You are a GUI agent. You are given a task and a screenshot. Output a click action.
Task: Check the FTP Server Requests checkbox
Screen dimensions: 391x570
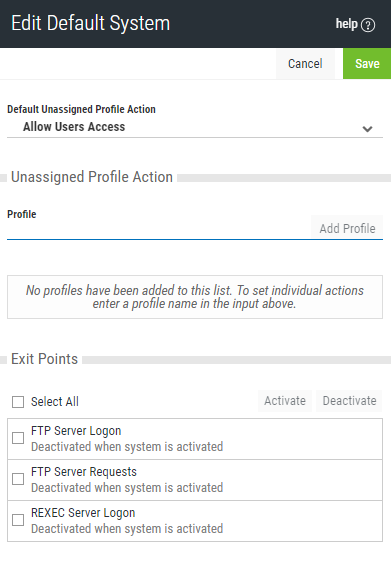18,479
